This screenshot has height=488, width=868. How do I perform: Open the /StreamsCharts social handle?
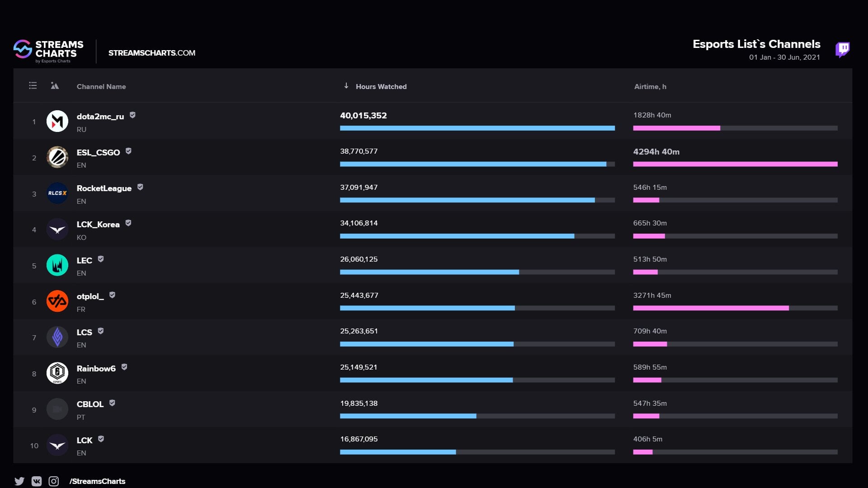(x=97, y=481)
